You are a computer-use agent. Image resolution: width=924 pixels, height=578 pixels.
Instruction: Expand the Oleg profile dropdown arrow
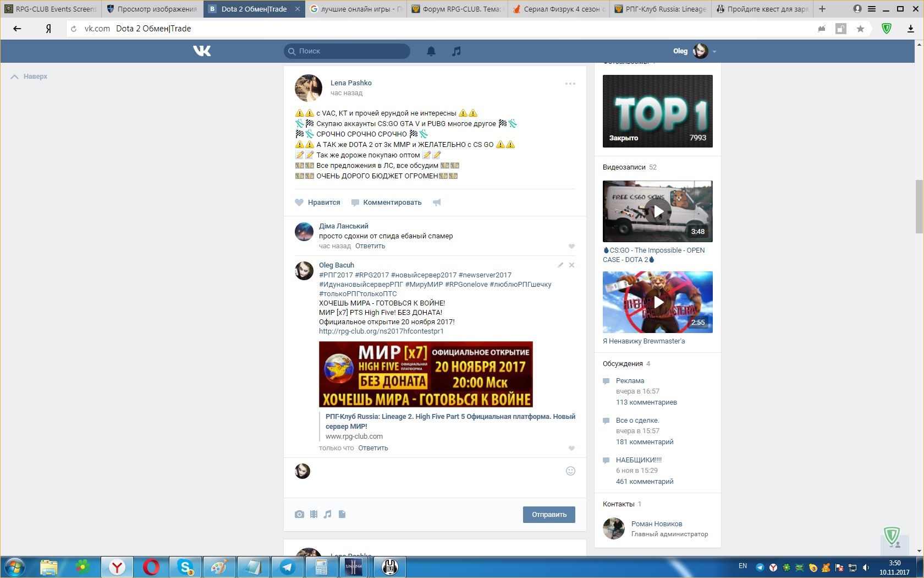(x=714, y=51)
